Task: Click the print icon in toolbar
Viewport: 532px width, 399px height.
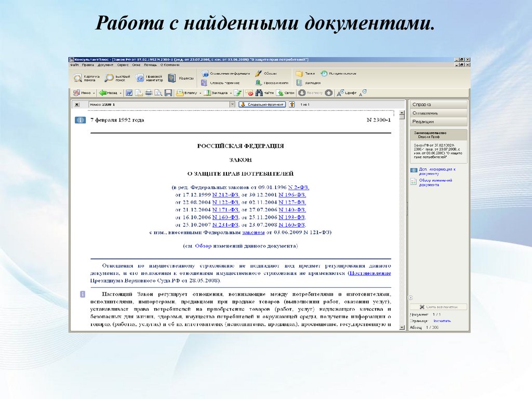Action: 149,92
